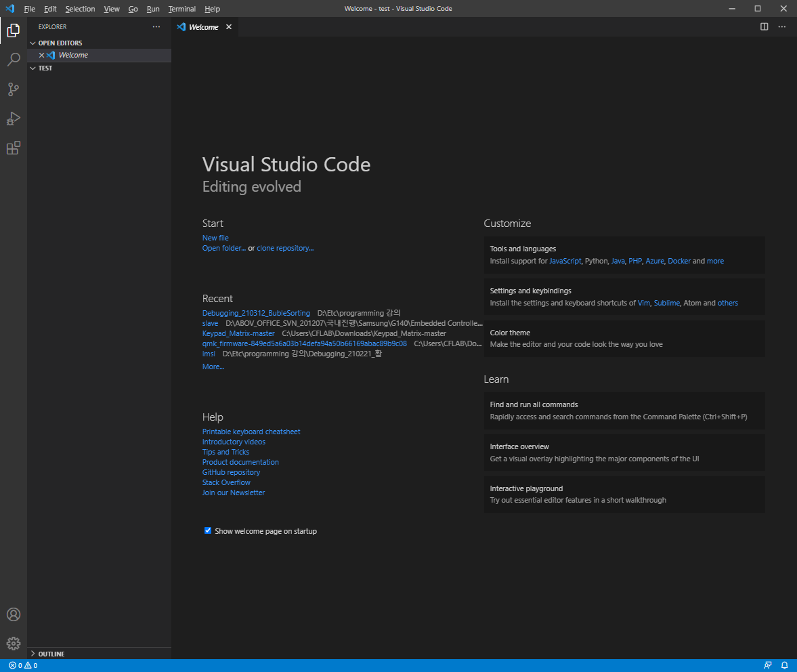Open the Help menu
This screenshot has width=797, height=672.
[212, 9]
